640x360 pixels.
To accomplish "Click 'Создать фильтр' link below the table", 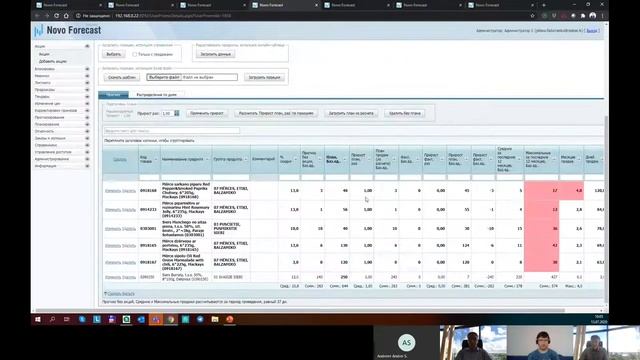I will tap(121, 294).
